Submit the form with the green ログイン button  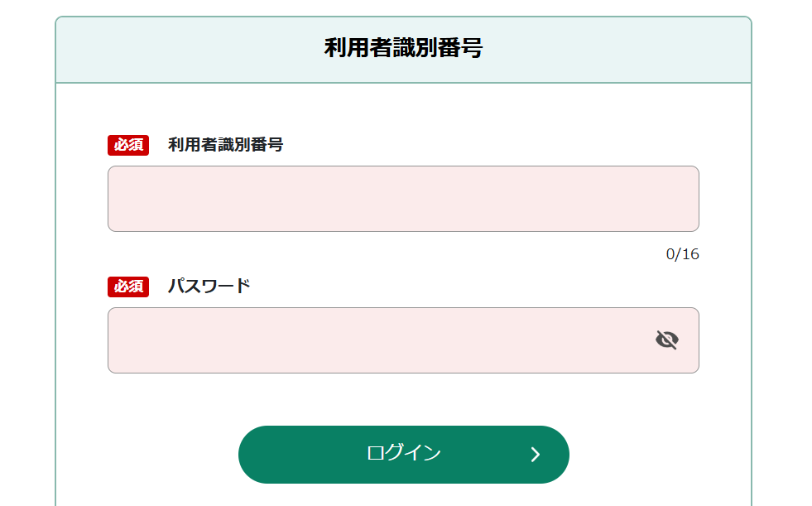click(403, 455)
